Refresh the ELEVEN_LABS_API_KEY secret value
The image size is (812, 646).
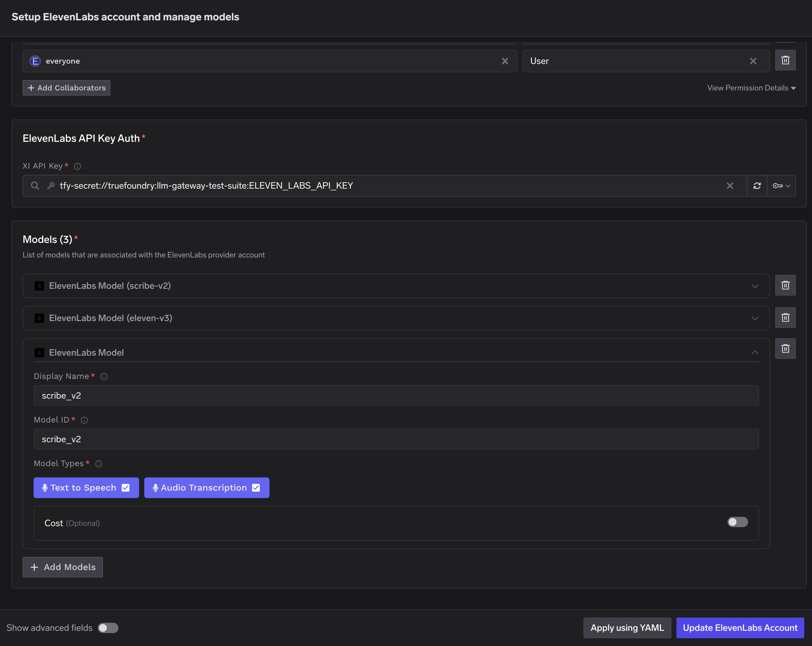pyautogui.click(x=757, y=185)
